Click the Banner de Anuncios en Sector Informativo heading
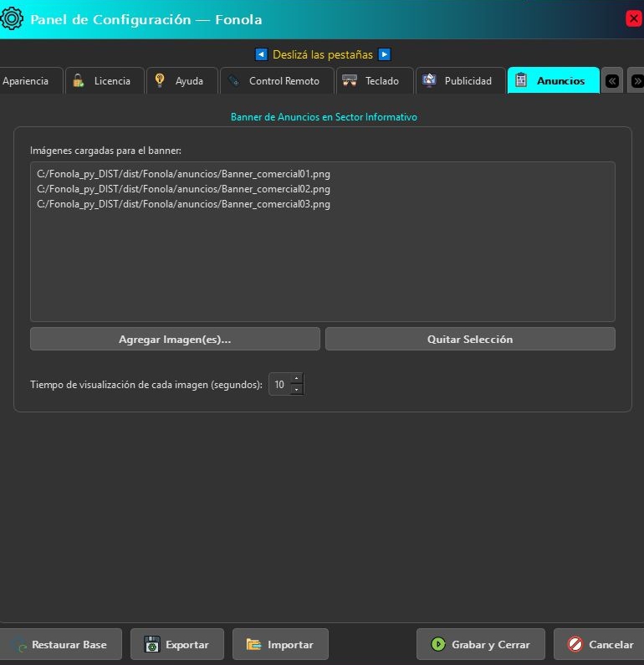This screenshot has height=665, width=644. 324,116
